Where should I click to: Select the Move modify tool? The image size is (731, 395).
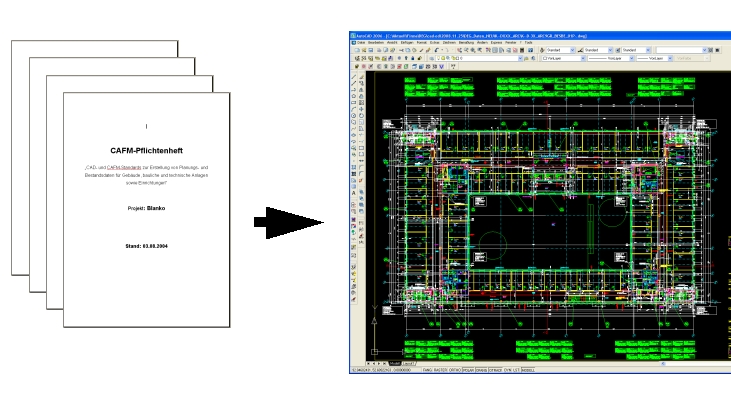[361, 109]
